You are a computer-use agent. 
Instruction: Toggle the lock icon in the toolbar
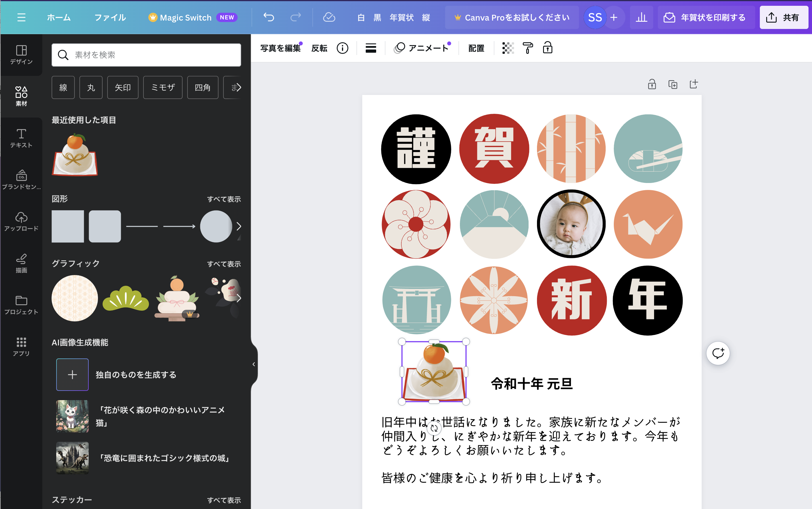click(x=547, y=48)
